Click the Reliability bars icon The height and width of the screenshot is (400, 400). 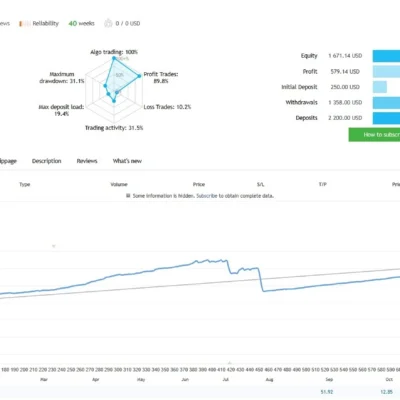pos(25,24)
